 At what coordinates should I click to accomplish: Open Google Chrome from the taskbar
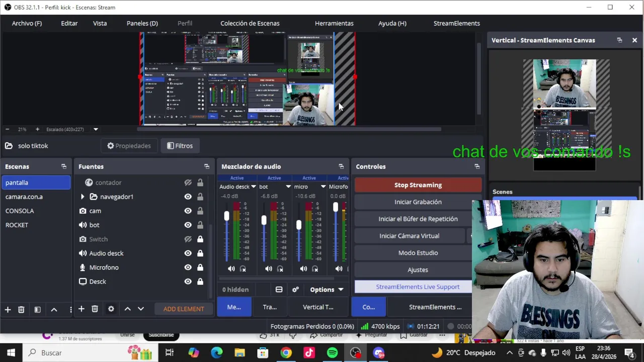(x=286, y=353)
